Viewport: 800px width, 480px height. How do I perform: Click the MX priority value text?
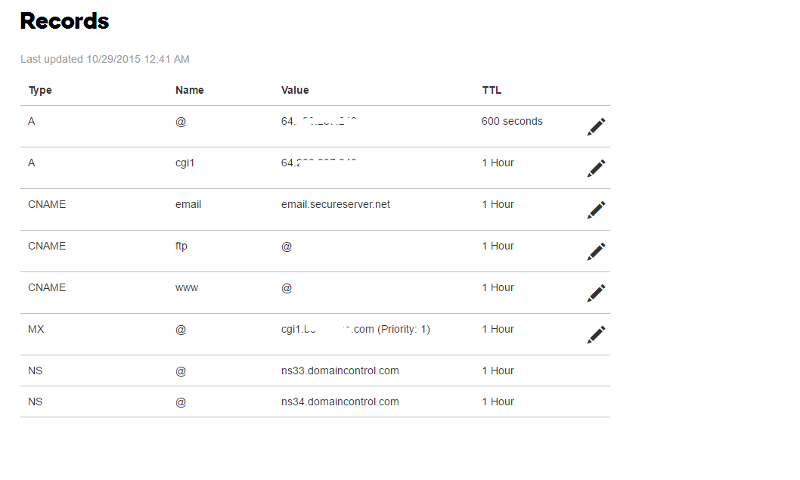pos(404,330)
